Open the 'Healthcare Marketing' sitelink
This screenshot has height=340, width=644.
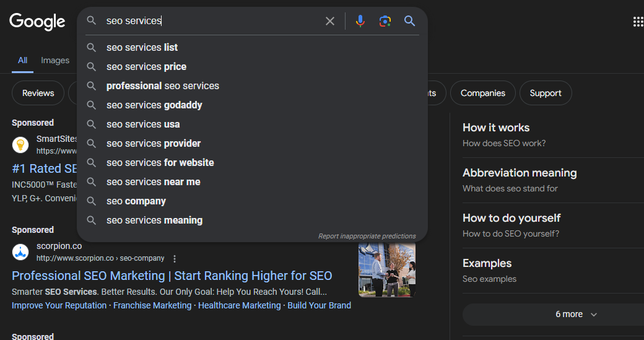coord(240,305)
